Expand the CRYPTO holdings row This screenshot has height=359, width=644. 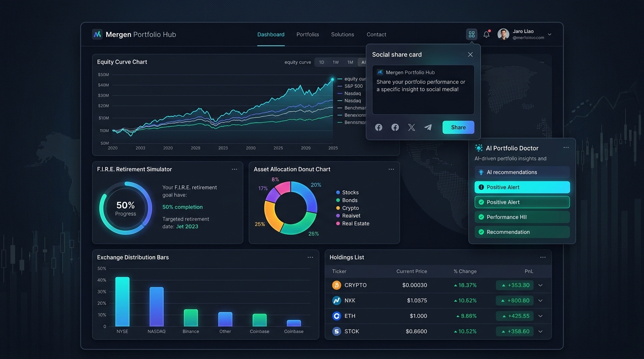541,285
